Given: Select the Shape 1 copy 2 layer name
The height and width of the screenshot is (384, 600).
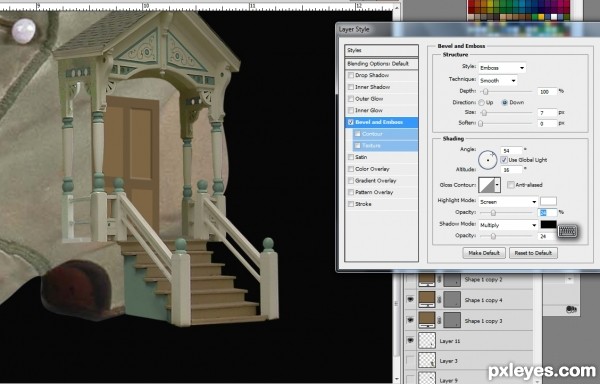Looking at the screenshot, I should tap(483, 280).
